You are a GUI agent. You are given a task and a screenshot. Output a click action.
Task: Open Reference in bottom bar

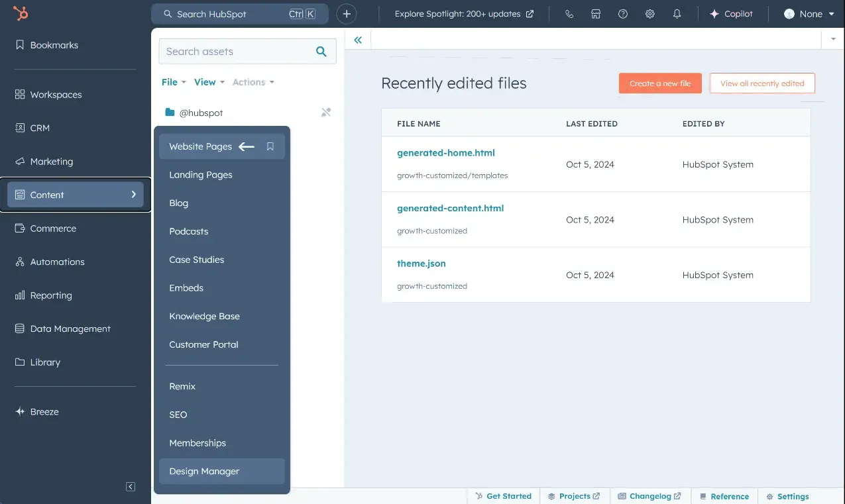coord(724,496)
